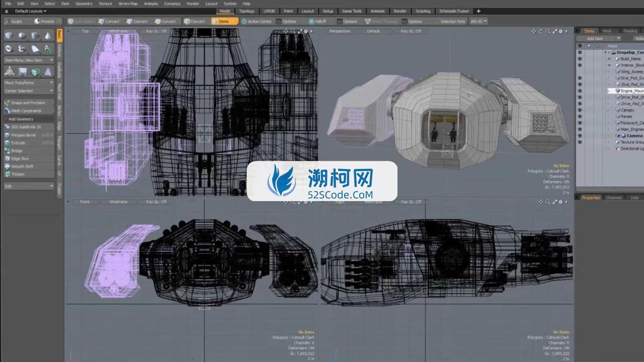Add a new layout tab with plus

coord(478,11)
